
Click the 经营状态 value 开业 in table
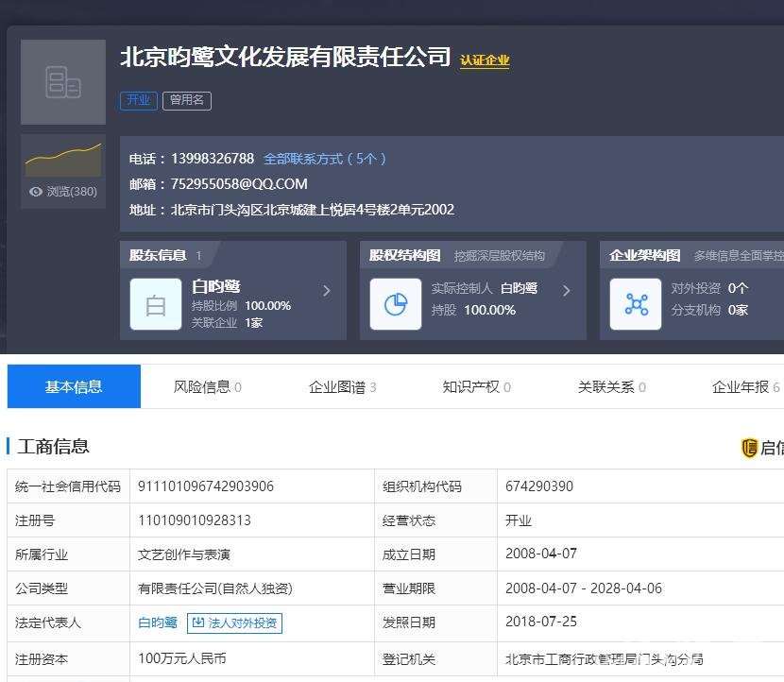click(x=518, y=520)
